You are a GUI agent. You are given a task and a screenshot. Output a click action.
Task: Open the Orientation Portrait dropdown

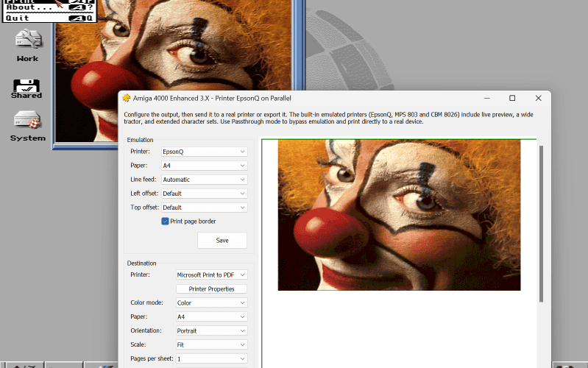coord(211,331)
